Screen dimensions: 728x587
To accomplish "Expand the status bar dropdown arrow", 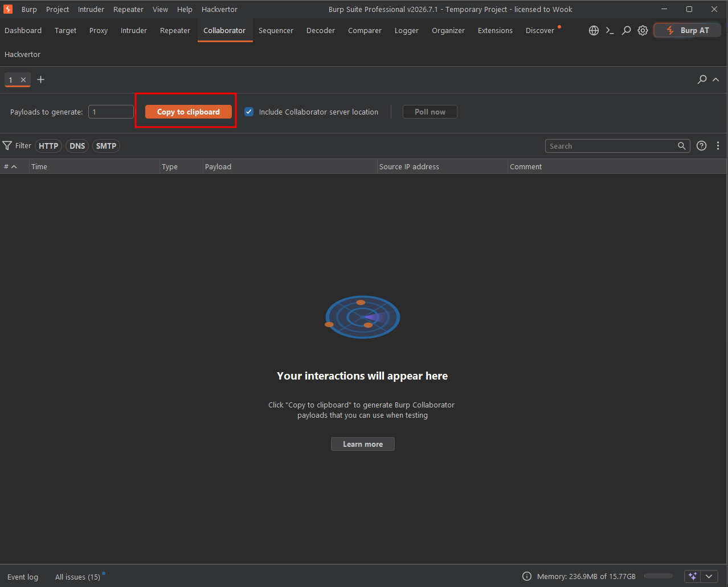I will (709, 576).
